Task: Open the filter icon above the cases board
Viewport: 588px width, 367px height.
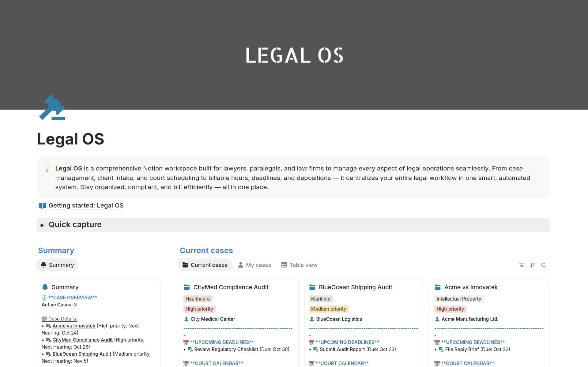Action: (x=522, y=265)
